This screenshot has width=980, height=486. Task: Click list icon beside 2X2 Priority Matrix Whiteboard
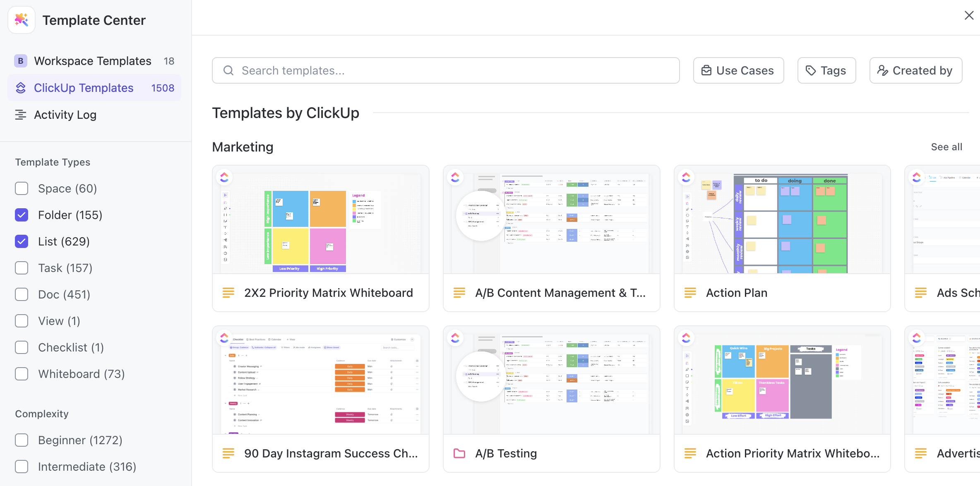click(x=228, y=293)
